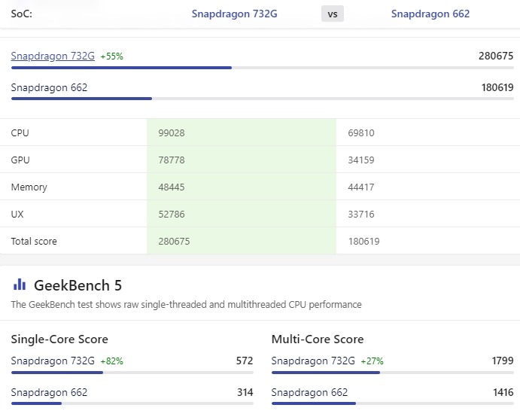Click the '+55%' advantage label
The width and height of the screenshot is (520, 420).
coord(112,56)
